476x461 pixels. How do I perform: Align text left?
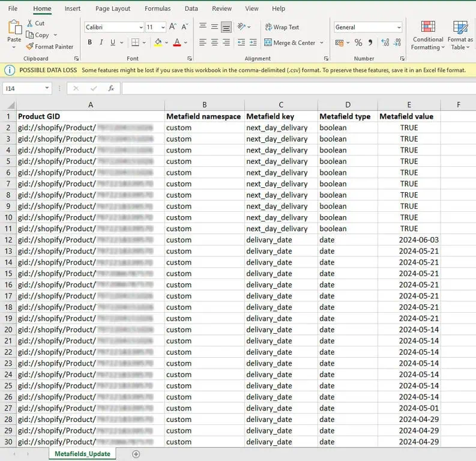click(x=203, y=43)
